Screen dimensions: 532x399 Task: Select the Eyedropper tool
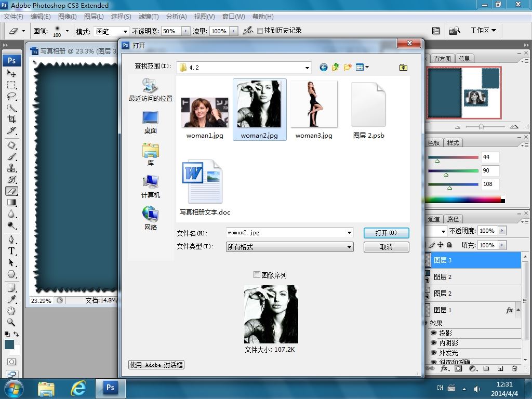(11, 299)
